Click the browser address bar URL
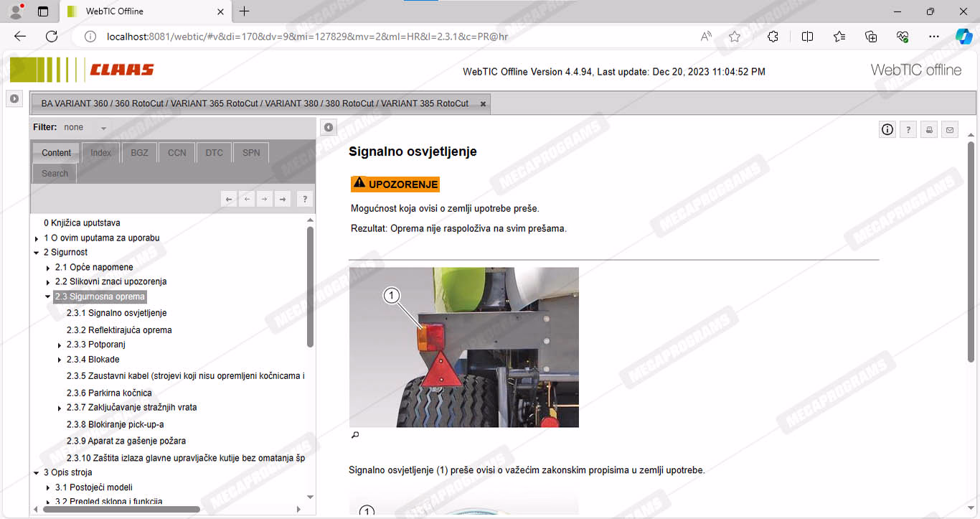Image resolution: width=980 pixels, height=519 pixels. coord(307,37)
